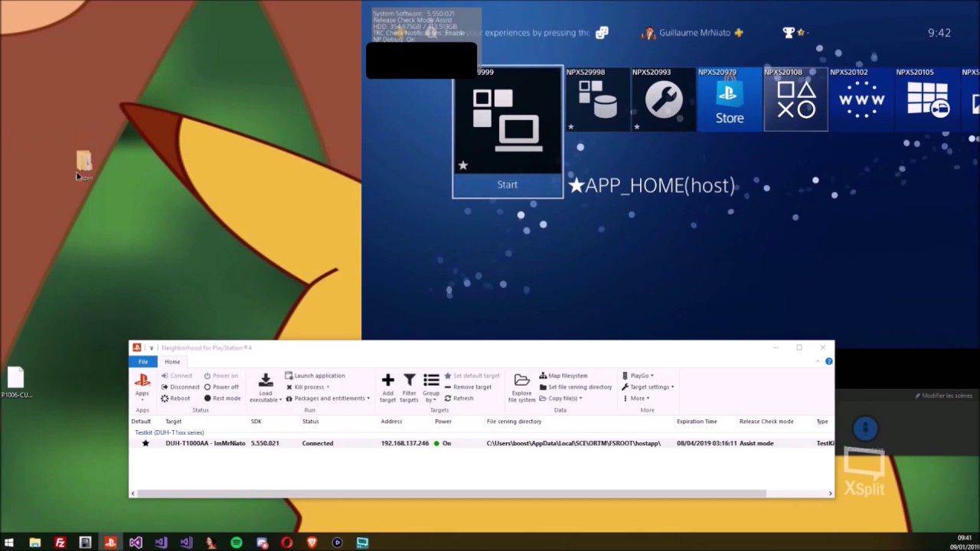Open the File ribbon menu
The height and width of the screenshot is (551, 980).
click(143, 361)
